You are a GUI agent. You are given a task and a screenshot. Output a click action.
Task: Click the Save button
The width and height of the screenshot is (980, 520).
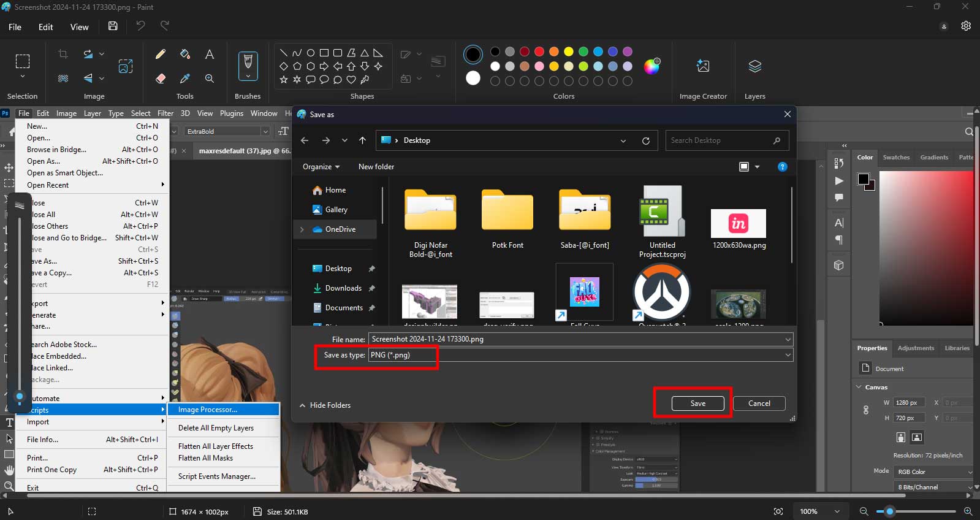tap(698, 403)
